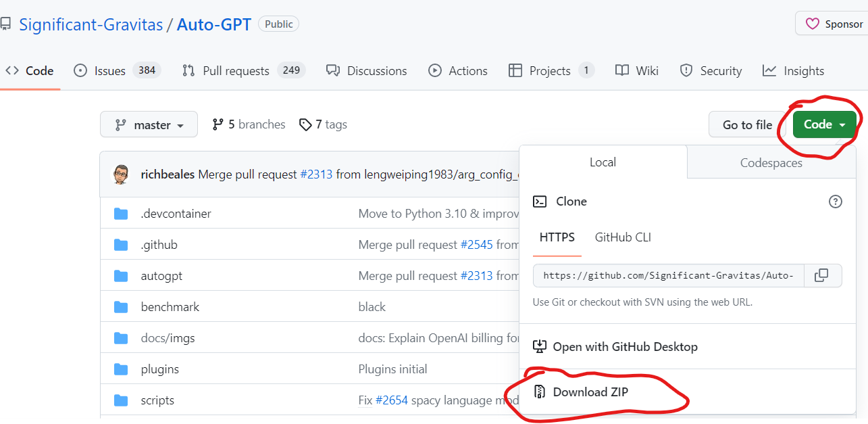The width and height of the screenshot is (868, 424).
Task: Open #2654 link in scripts row
Action: [x=392, y=400]
